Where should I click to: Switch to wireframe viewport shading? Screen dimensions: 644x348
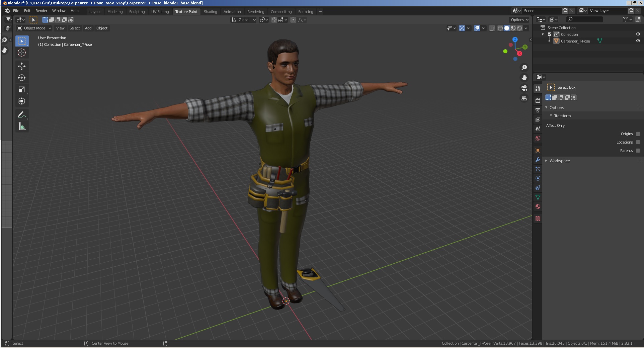[500, 28]
